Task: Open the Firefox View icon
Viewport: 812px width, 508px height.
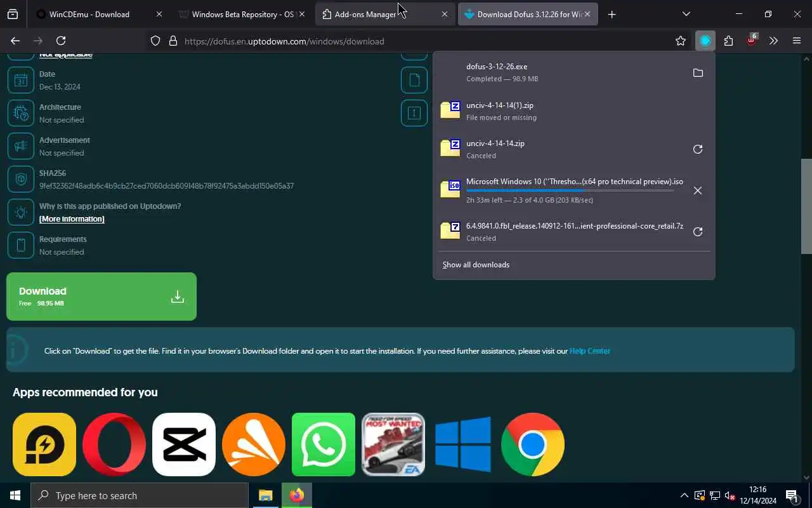Action: pos(13,14)
